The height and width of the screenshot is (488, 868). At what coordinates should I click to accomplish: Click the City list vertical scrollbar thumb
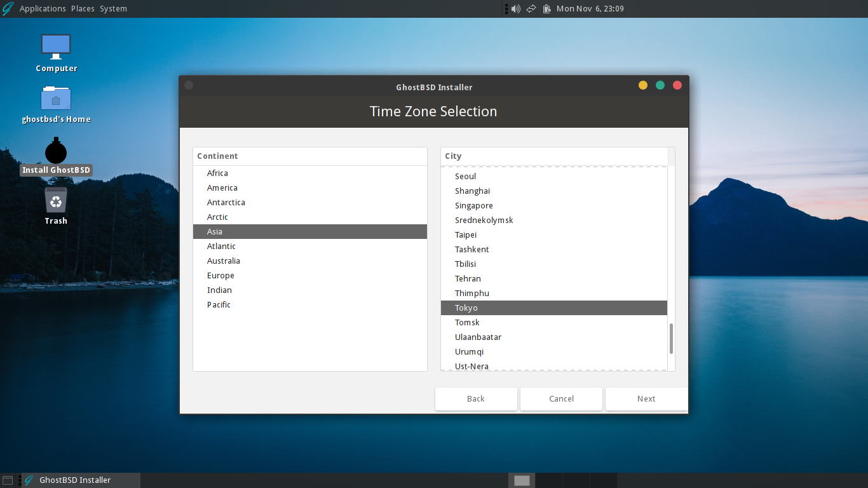point(671,339)
